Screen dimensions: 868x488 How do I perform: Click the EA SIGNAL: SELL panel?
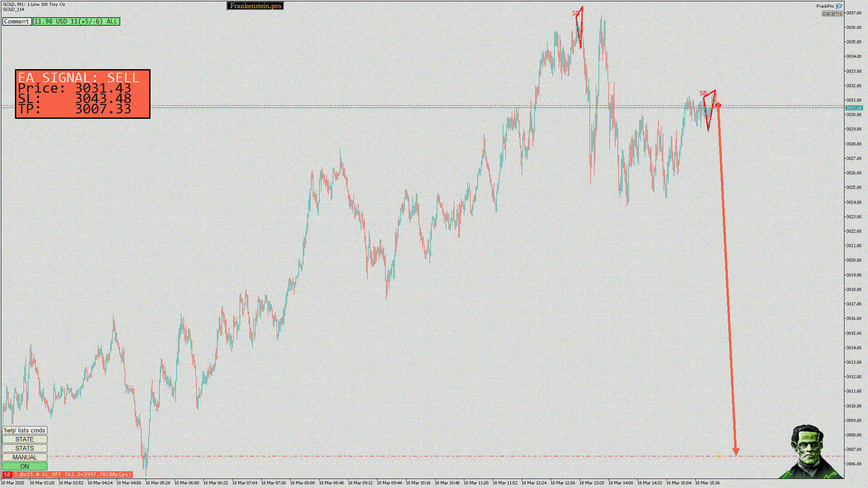tap(82, 94)
